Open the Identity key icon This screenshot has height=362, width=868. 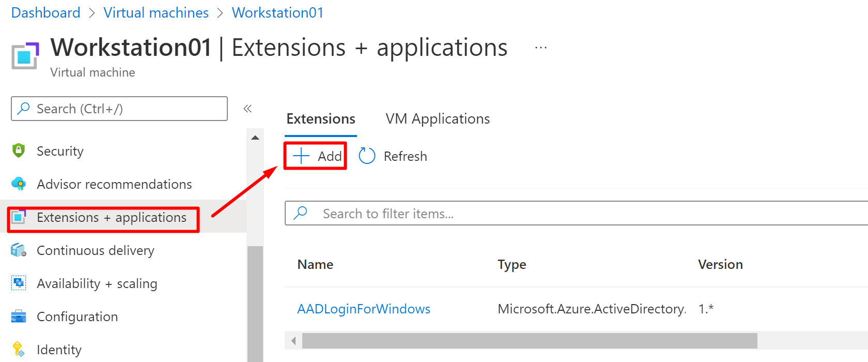coord(19,350)
